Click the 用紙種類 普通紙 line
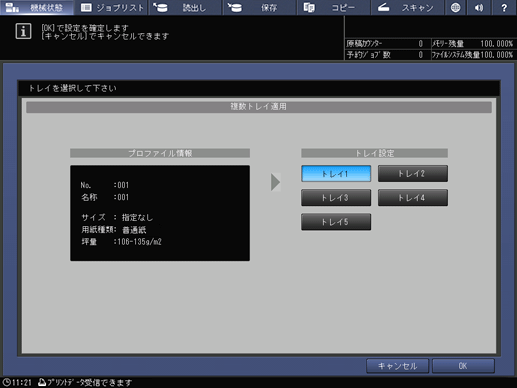The image size is (517, 388). pos(114,230)
